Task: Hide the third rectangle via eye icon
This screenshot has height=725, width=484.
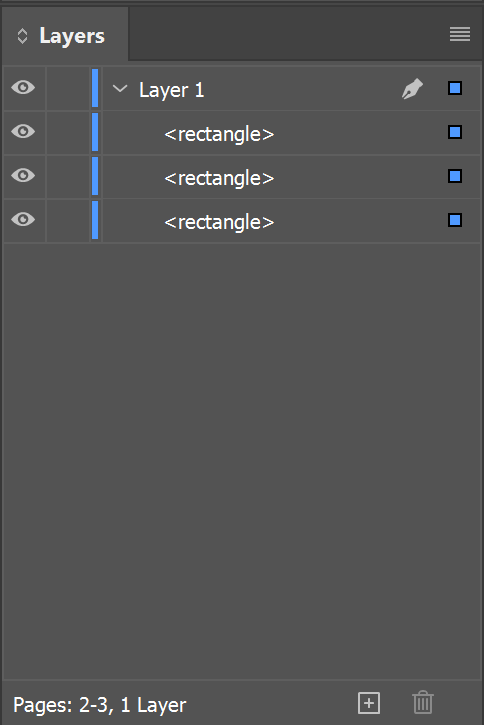Action: (x=23, y=219)
